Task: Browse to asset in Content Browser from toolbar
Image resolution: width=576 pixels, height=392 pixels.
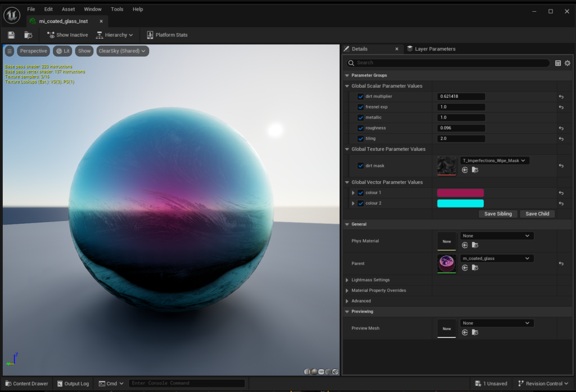Action: pyautogui.click(x=28, y=35)
